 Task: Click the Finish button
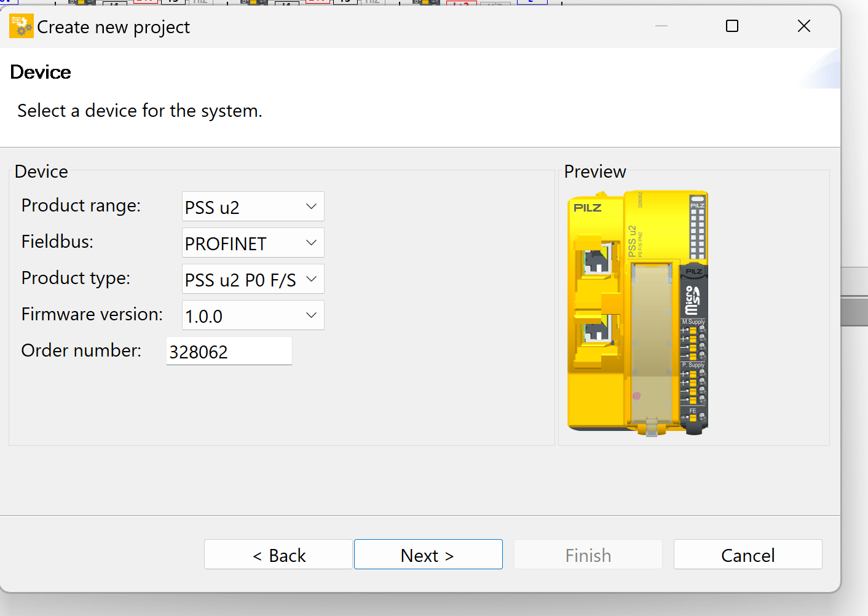click(x=588, y=555)
